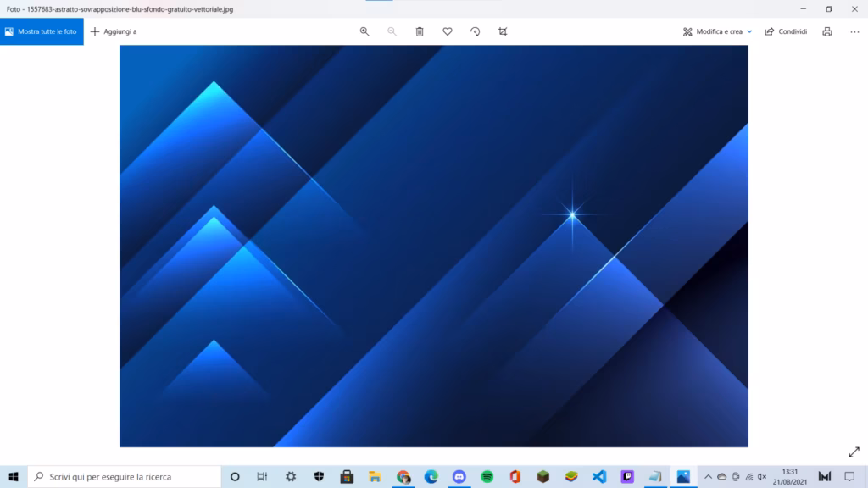Open the Aggiungi a menu

coord(114,31)
